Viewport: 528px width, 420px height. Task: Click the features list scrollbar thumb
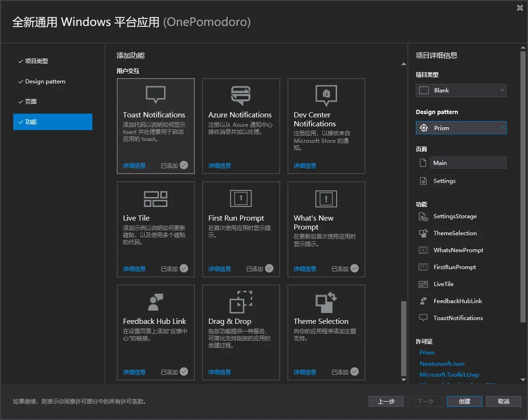(x=404, y=338)
